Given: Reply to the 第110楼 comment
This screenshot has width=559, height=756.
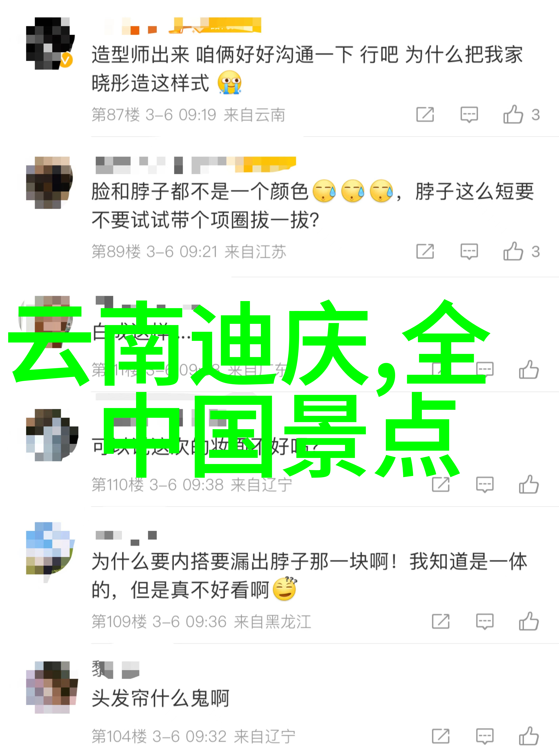Looking at the screenshot, I should 485,485.
